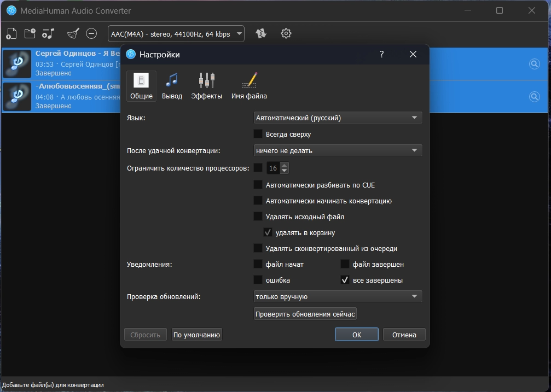Enable the 'Всегда сверху' checkbox
The height and width of the screenshot is (392, 551).
258,134
